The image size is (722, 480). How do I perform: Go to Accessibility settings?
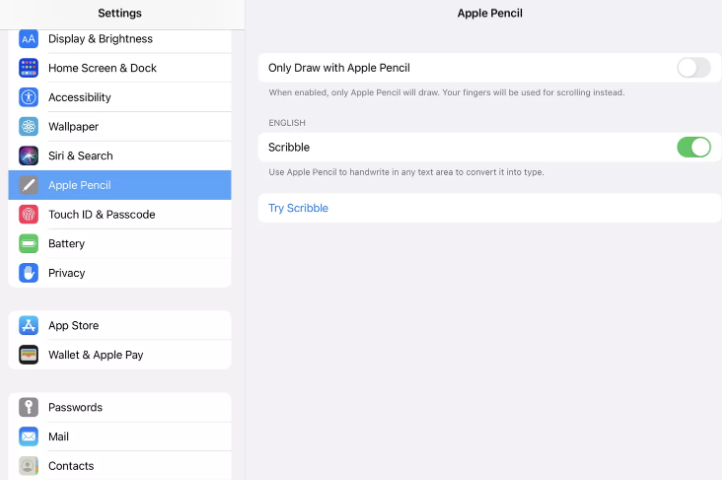120,97
